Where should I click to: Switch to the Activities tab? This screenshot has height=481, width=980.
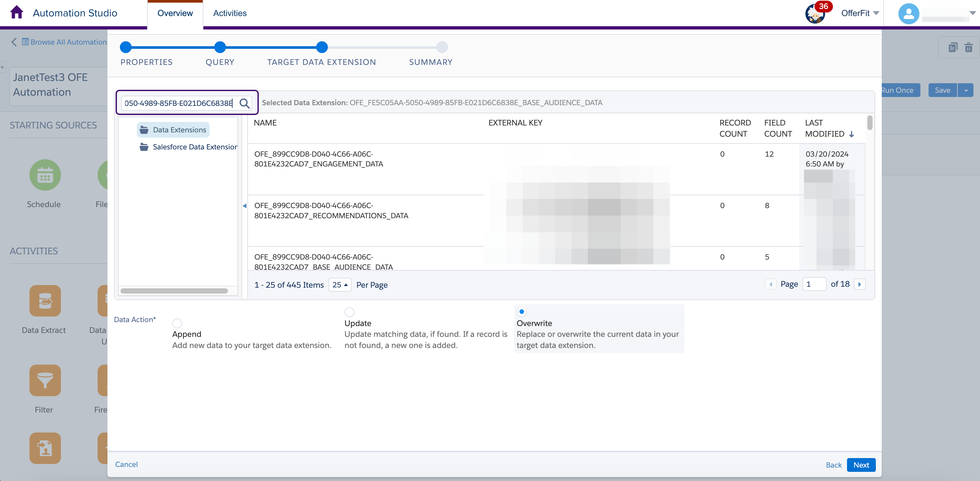[230, 13]
